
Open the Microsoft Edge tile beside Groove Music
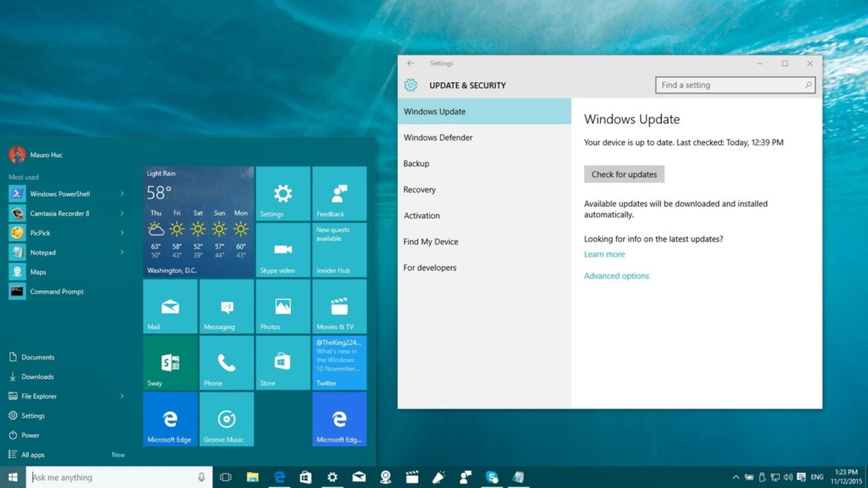pos(170,419)
